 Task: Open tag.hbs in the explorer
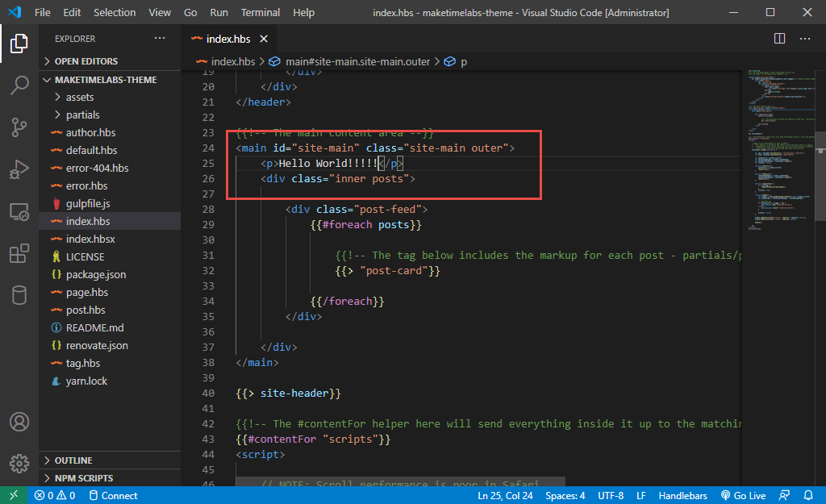point(110,364)
